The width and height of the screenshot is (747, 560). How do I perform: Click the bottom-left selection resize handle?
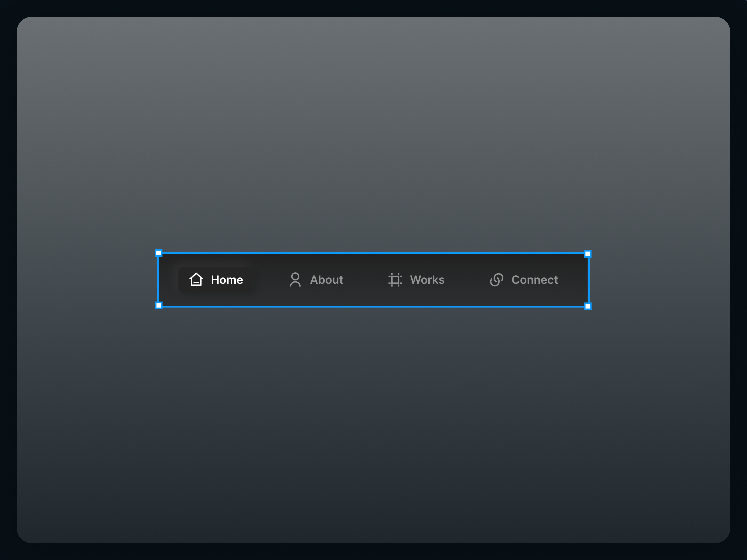tap(159, 305)
